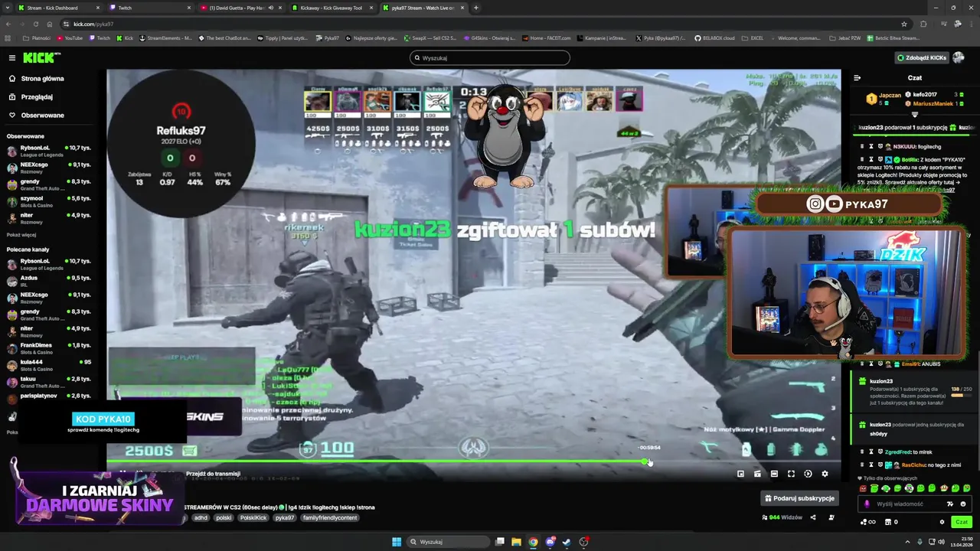Select the familyfriendlycontent tag
Image resolution: width=980 pixels, height=551 pixels.
pyautogui.click(x=330, y=518)
